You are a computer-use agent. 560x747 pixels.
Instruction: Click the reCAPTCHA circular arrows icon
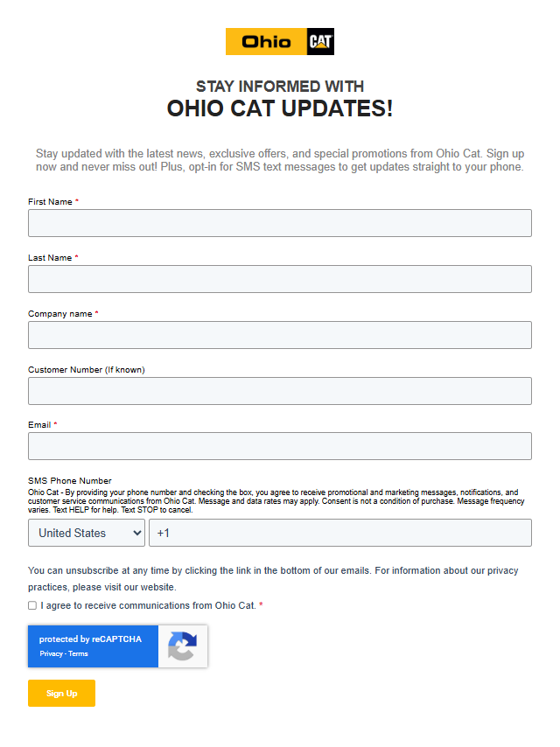point(182,646)
